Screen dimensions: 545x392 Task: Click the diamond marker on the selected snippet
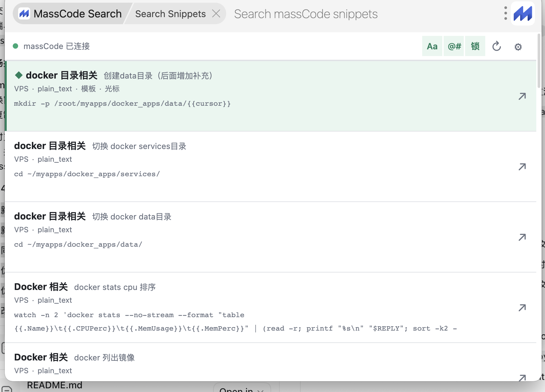(19, 75)
